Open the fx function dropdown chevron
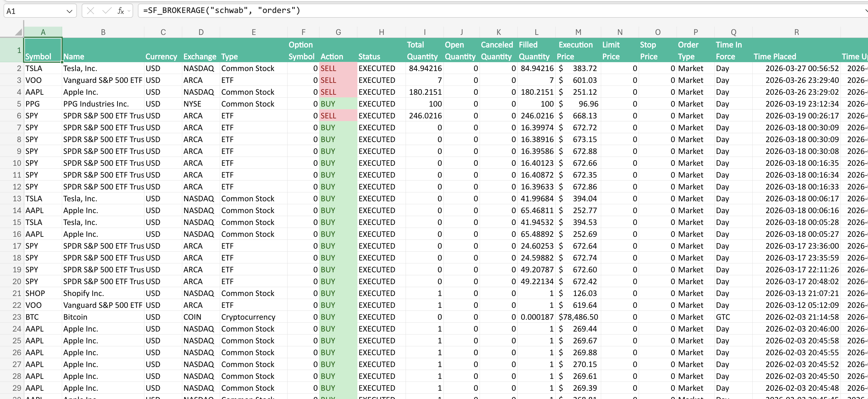 pos(129,11)
